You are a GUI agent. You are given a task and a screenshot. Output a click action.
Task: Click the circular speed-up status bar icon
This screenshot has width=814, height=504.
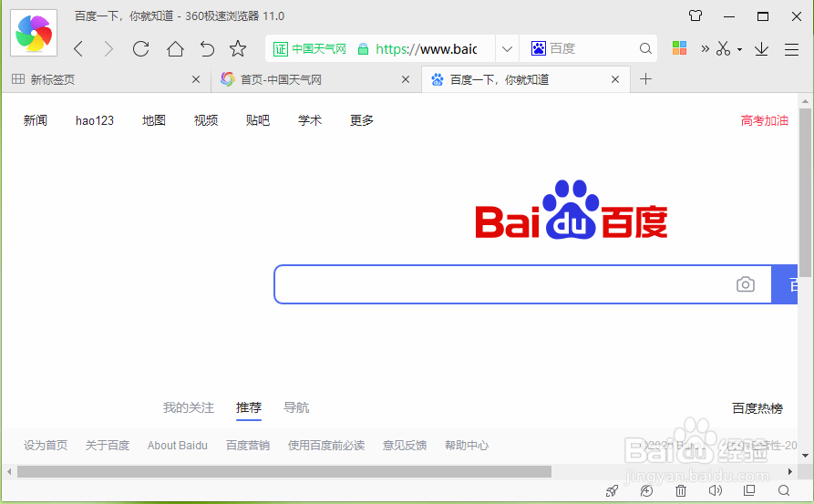pos(646,490)
